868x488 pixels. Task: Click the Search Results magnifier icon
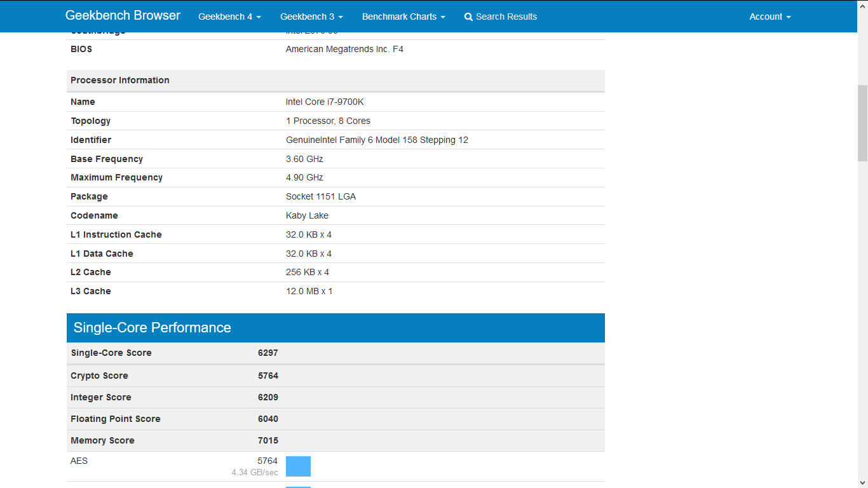coord(468,17)
